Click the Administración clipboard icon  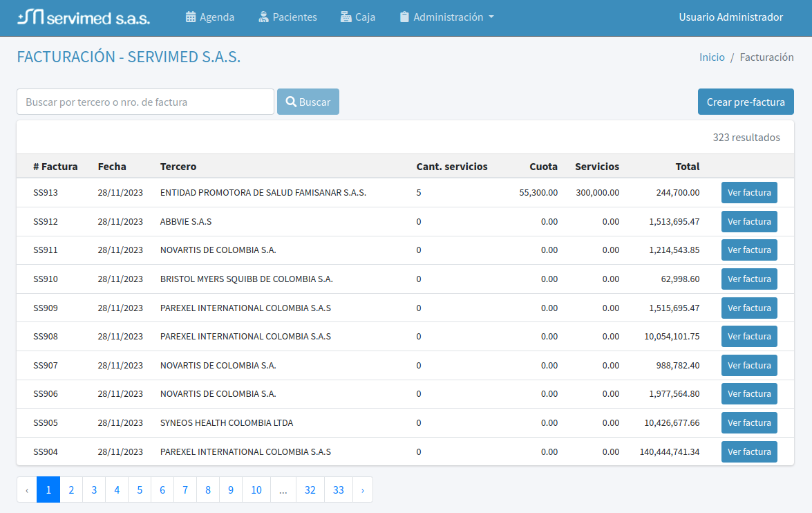[404, 17]
